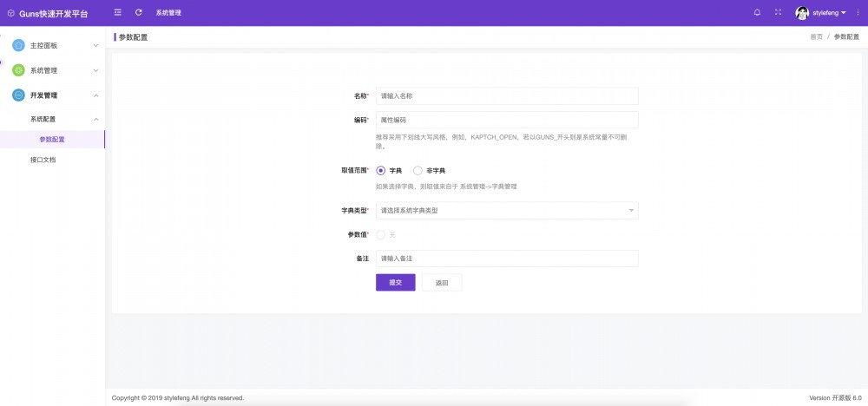Collapse the 系统配置 submenu chevron
The width and height of the screenshot is (868, 406).
(x=95, y=119)
